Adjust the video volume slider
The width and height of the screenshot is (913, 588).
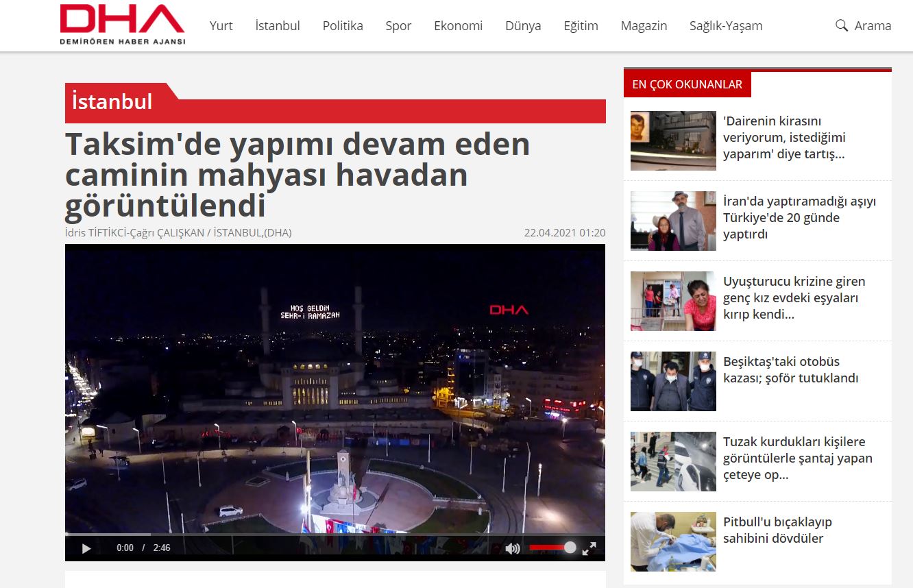tap(552, 548)
